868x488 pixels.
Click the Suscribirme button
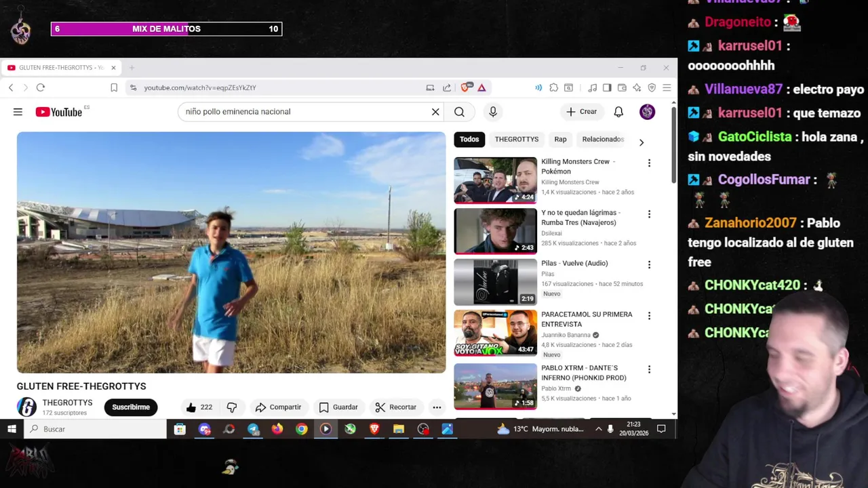point(131,407)
